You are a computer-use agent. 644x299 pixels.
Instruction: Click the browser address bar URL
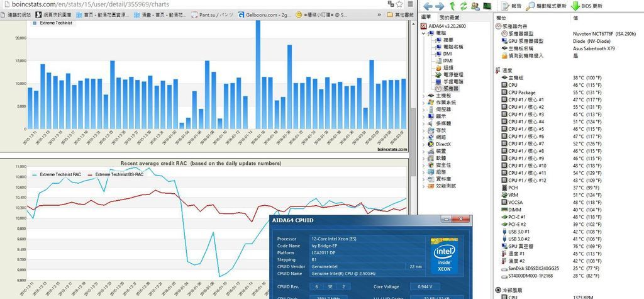[x=90, y=4]
